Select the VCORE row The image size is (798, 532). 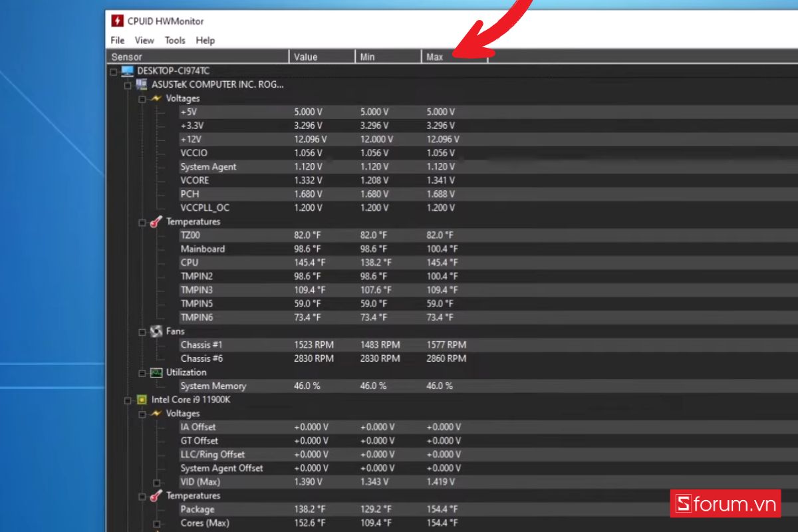click(x=489, y=180)
